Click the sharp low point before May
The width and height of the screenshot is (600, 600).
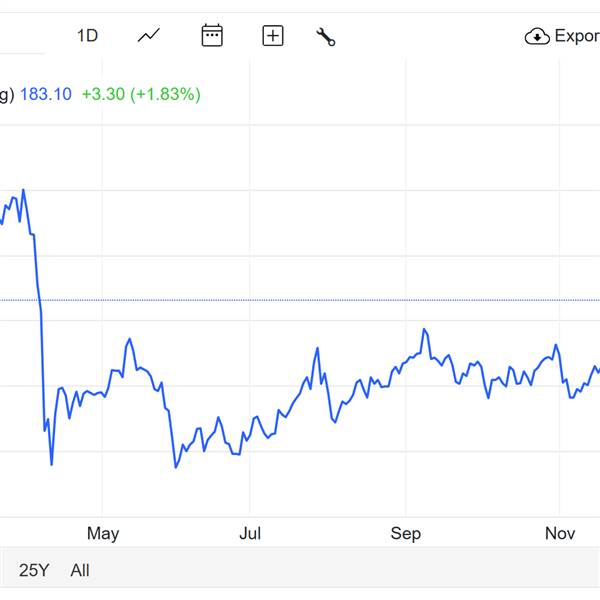[x=51, y=464]
